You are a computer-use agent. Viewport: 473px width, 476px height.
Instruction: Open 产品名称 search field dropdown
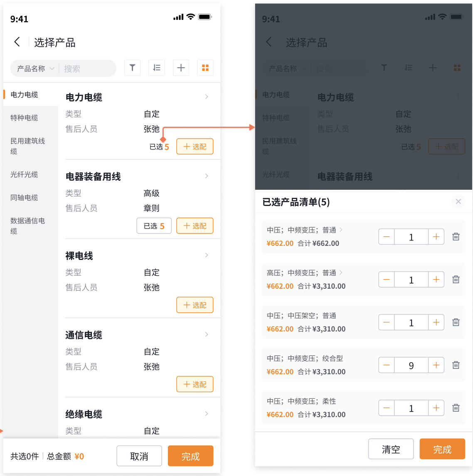pos(36,69)
